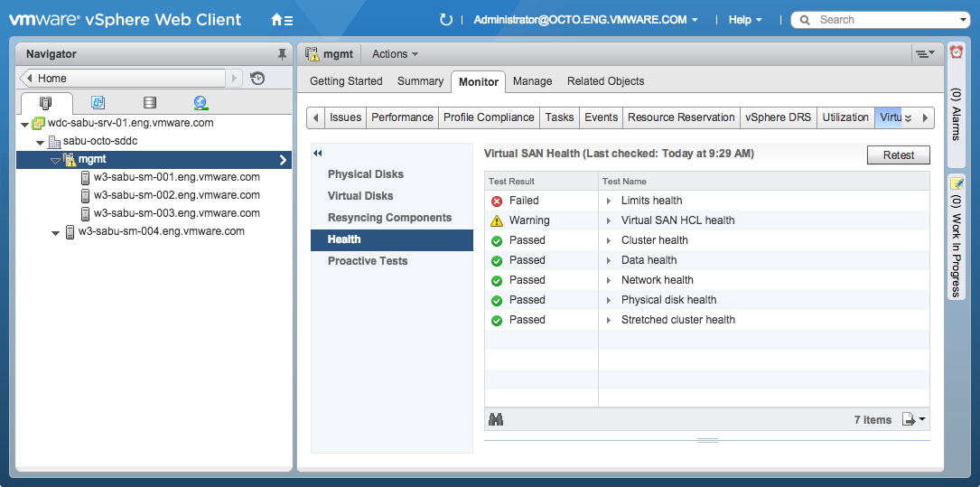Image resolution: width=980 pixels, height=487 pixels.
Task: Click the Warning yellow triangle icon
Action: (x=497, y=220)
